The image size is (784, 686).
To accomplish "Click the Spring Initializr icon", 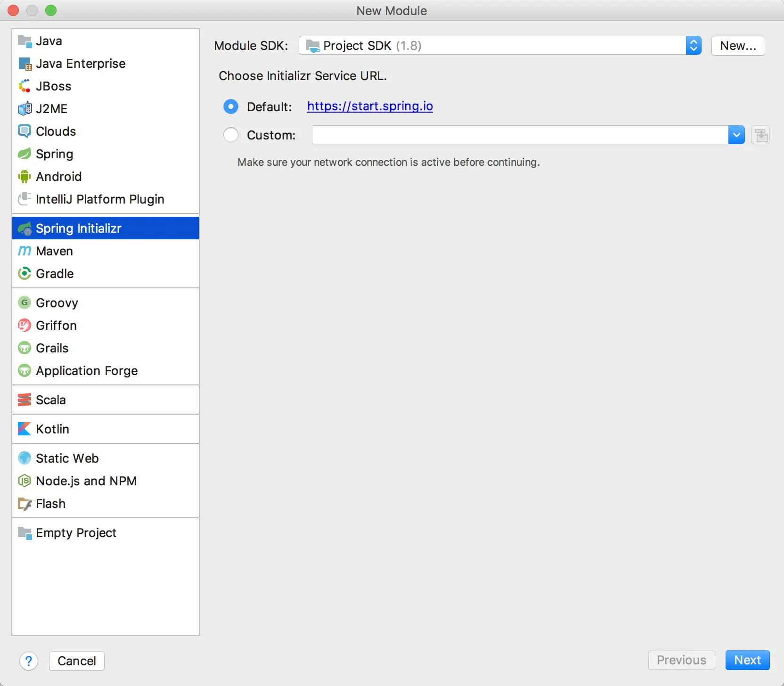I will (x=24, y=229).
